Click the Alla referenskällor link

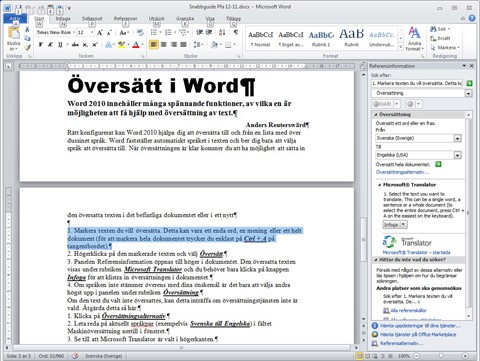408,310
